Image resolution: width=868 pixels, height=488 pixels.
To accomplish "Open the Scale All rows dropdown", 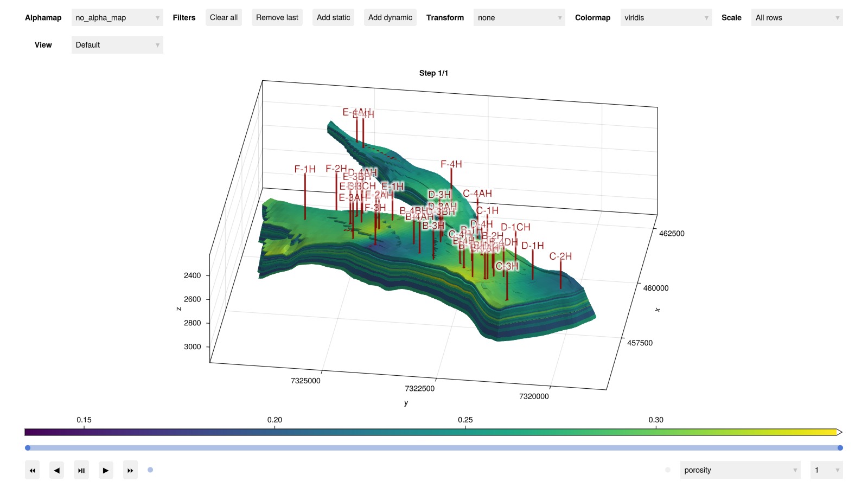I will pyautogui.click(x=796, y=18).
